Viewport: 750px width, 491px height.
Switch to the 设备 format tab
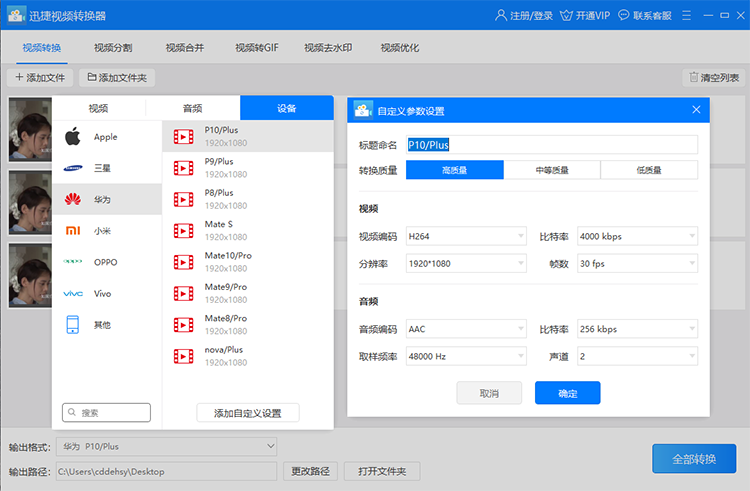(287, 108)
